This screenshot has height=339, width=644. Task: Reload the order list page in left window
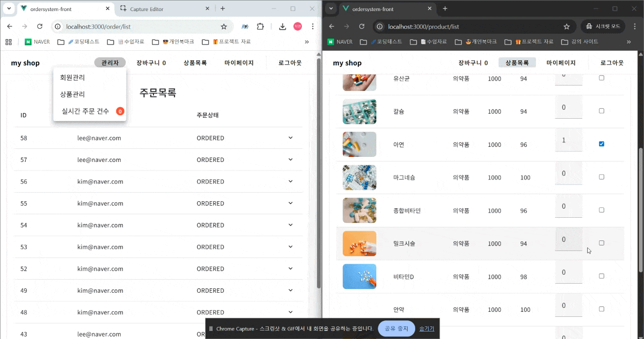pos(40,27)
